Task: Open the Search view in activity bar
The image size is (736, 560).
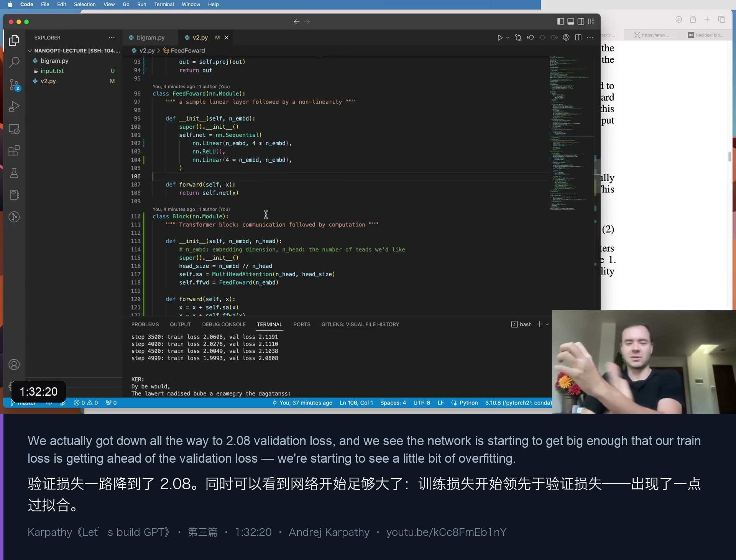Action: pyautogui.click(x=14, y=62)
